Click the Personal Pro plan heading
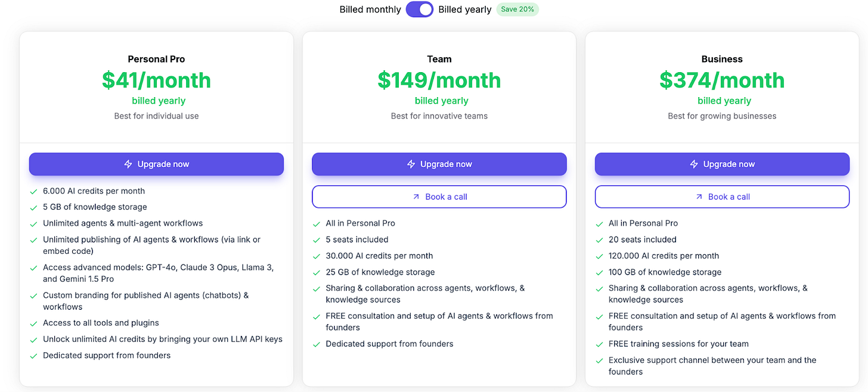The width and height of the screenshot is (868, 392). click(x=156, y=59)
